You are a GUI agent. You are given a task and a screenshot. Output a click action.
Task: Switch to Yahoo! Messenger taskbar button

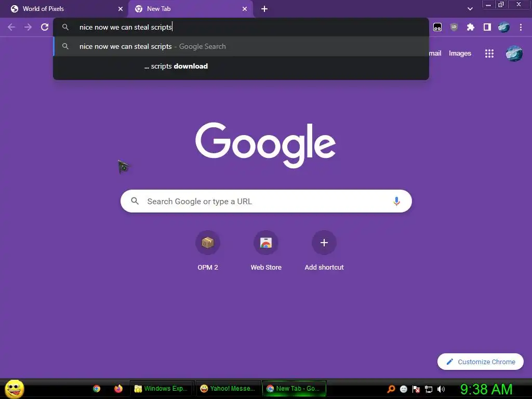(229, 389)
